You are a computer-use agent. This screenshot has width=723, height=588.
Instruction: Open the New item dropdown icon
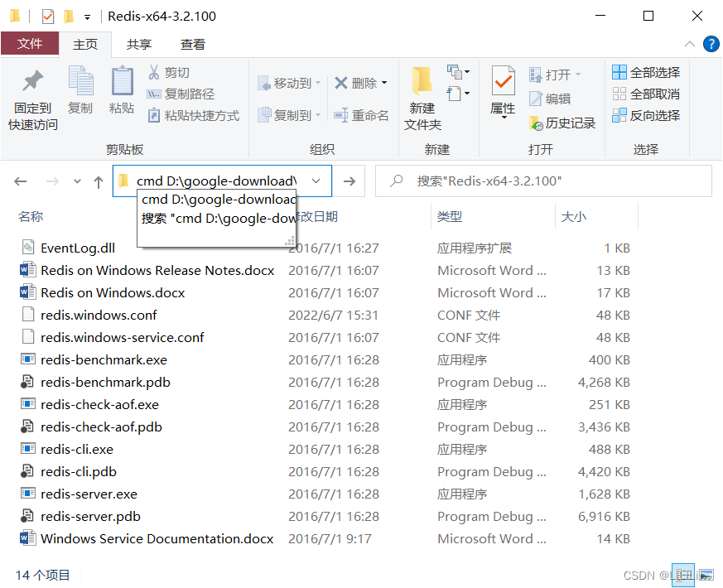[458, 72]
